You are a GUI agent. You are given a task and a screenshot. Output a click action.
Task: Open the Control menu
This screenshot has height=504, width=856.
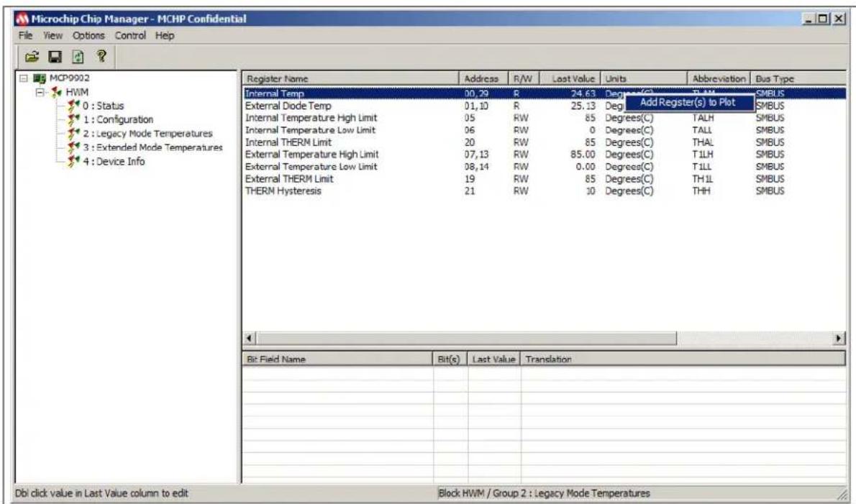coord(130,35)
